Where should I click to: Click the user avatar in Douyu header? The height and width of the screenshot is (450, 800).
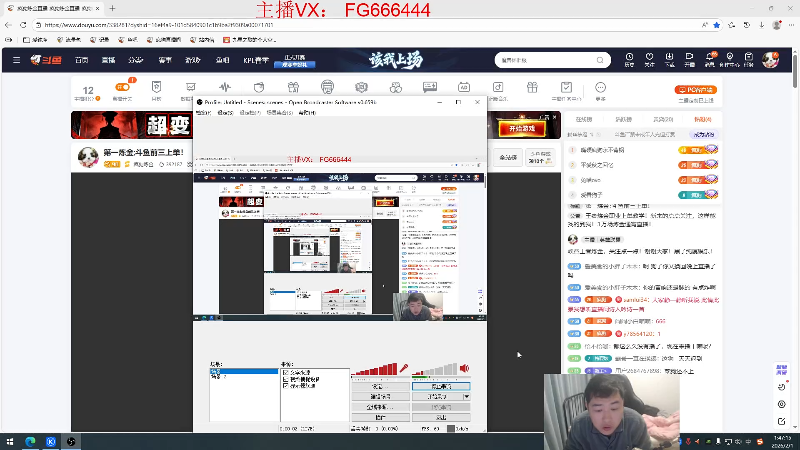coord(770,60)
